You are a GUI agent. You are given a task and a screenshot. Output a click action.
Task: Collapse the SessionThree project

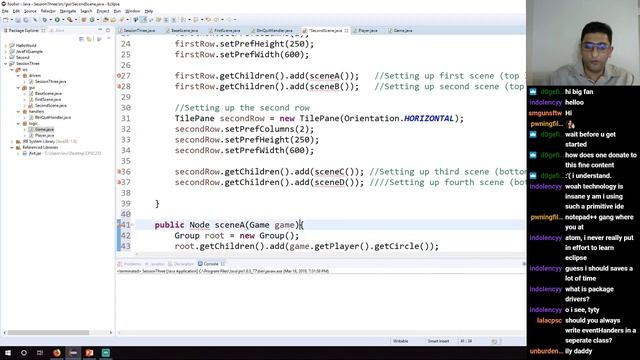5,64
